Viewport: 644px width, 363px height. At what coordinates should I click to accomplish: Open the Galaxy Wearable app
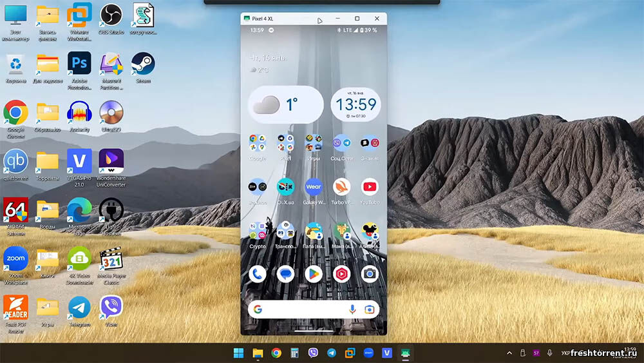[x=314, y=188]
